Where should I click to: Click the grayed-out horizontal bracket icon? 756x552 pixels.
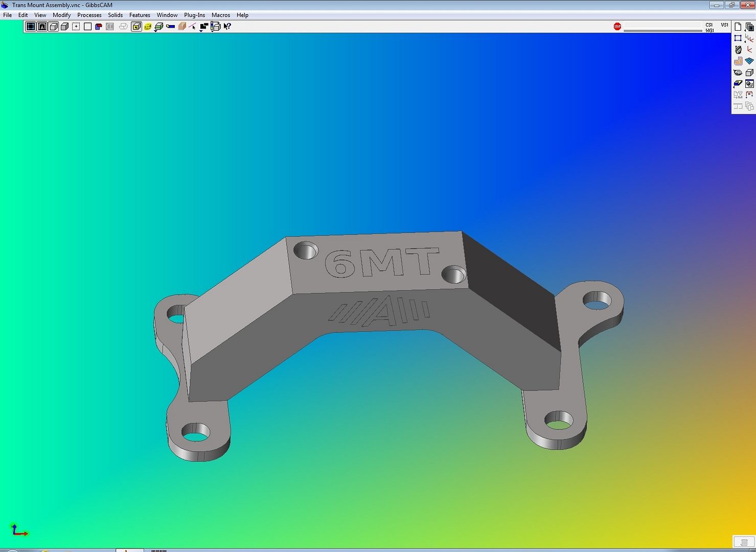point(738,106)
